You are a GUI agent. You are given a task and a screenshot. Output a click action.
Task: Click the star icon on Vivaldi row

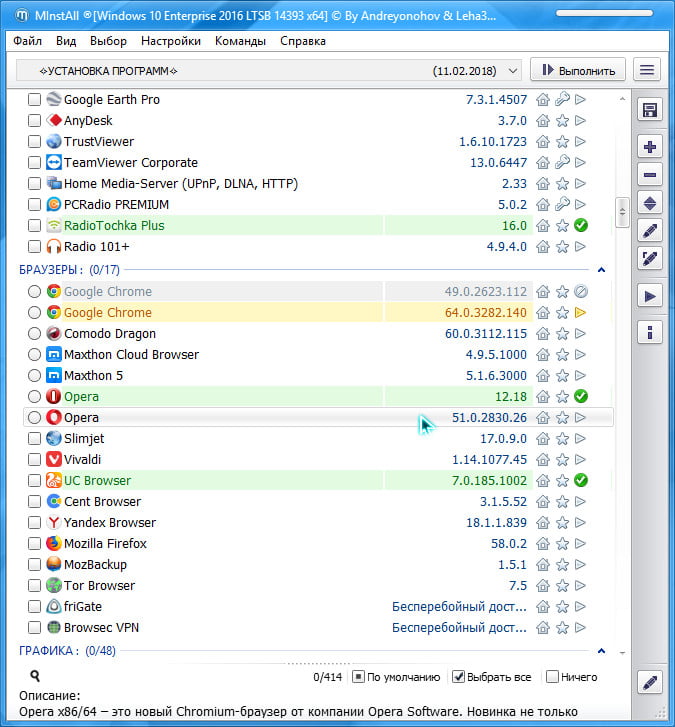562,460
